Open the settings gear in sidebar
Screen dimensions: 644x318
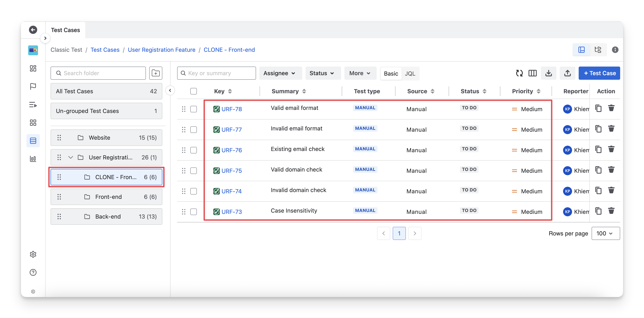(x=33, y=254)
